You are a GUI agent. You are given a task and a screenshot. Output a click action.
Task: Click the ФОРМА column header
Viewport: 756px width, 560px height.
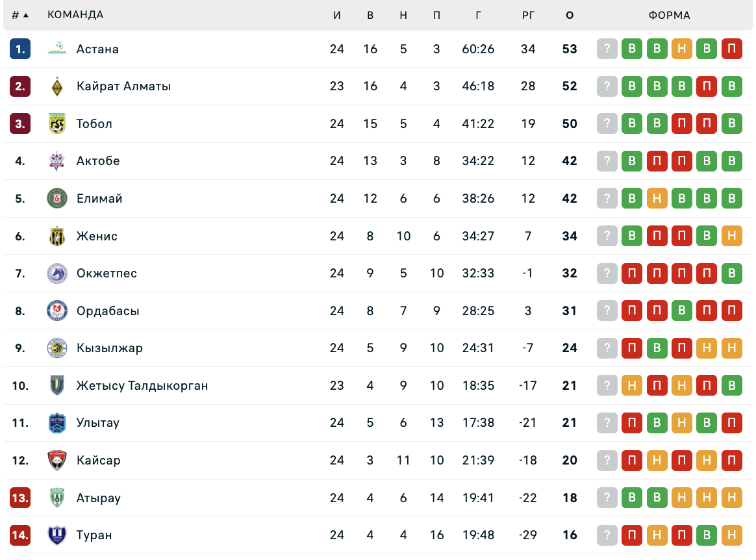tap(669, 15)
